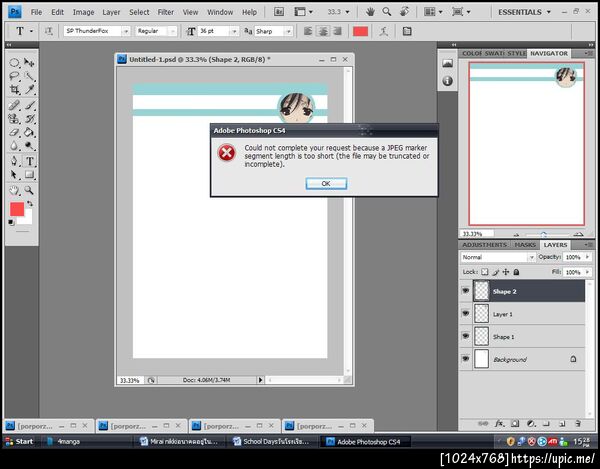Image resolution: width=600 pixels, height=469 pixels.
Task: Open the Filter menu
Action: [166, 12]
